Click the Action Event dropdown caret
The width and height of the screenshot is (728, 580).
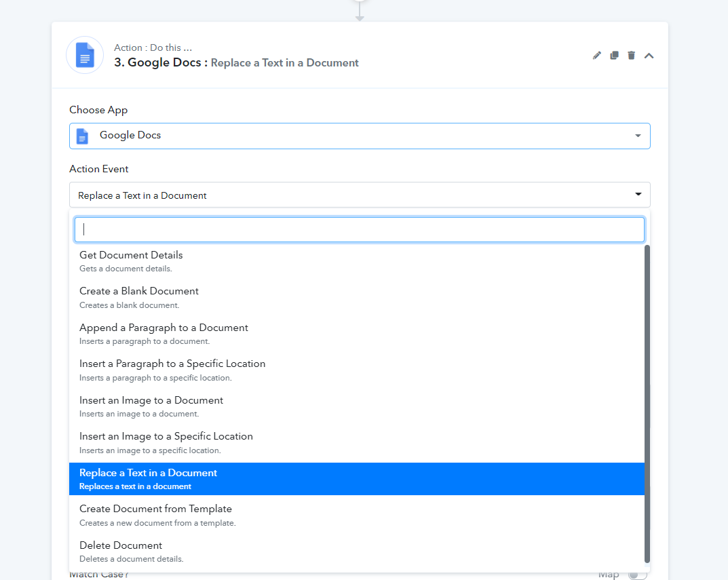[638, 194]
